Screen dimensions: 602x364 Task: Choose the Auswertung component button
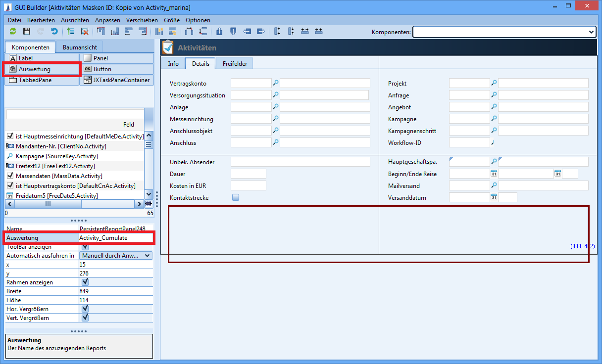(42, 69)
